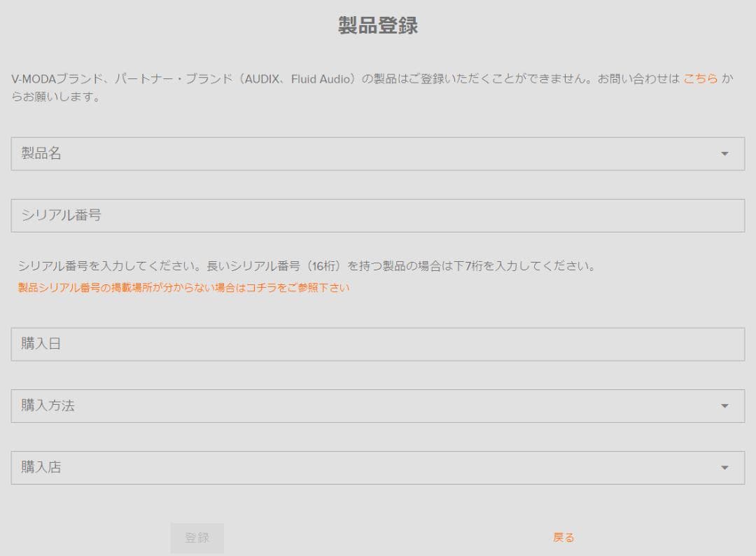
Task: Open the orange serial number location help link
Action: (183, 288)
